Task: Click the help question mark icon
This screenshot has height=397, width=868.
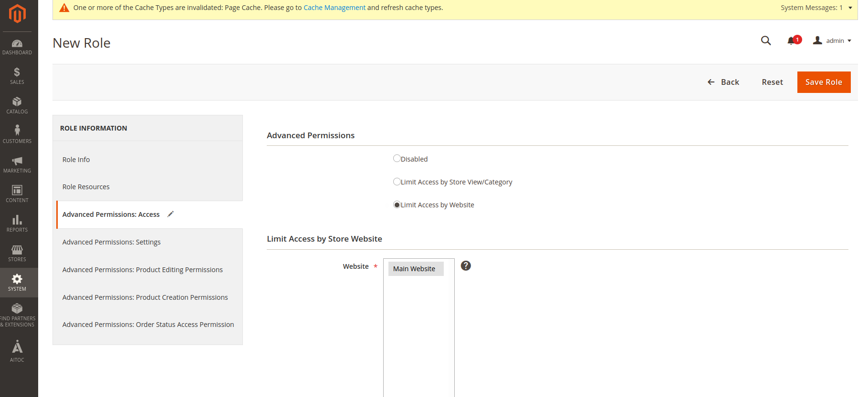Action: pos(466,266)
